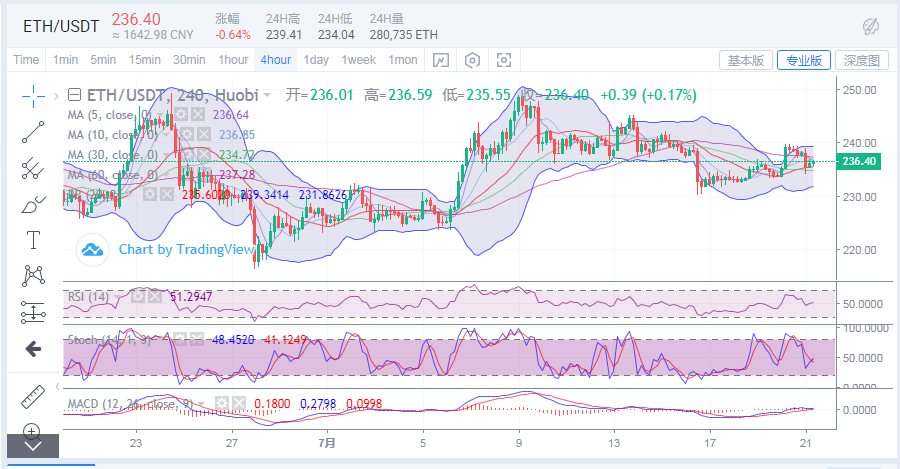Viewport: 900px width, 469px height.
Task: Open settings gear for MACD indicator
Action: tap(222, 404)
